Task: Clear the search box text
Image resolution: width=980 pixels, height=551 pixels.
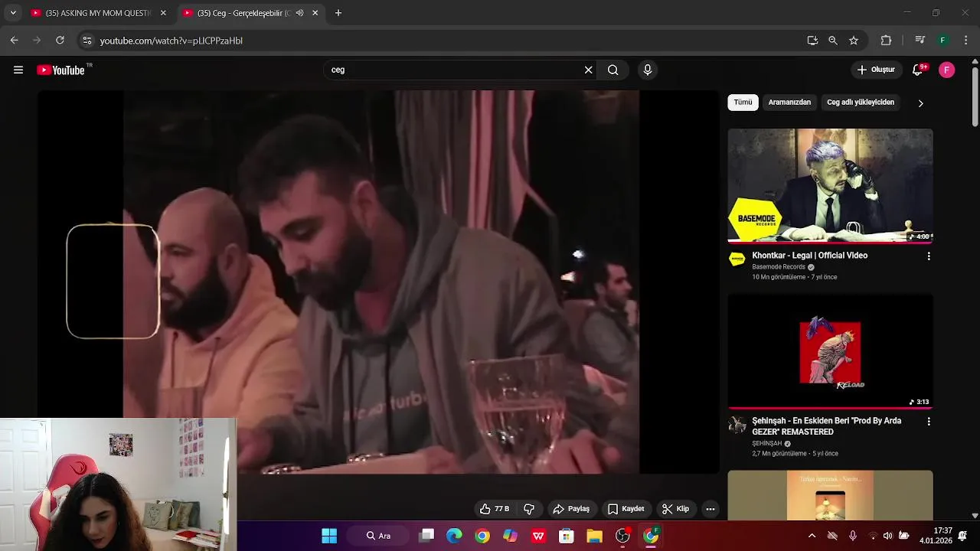Action: pos(588,70)
